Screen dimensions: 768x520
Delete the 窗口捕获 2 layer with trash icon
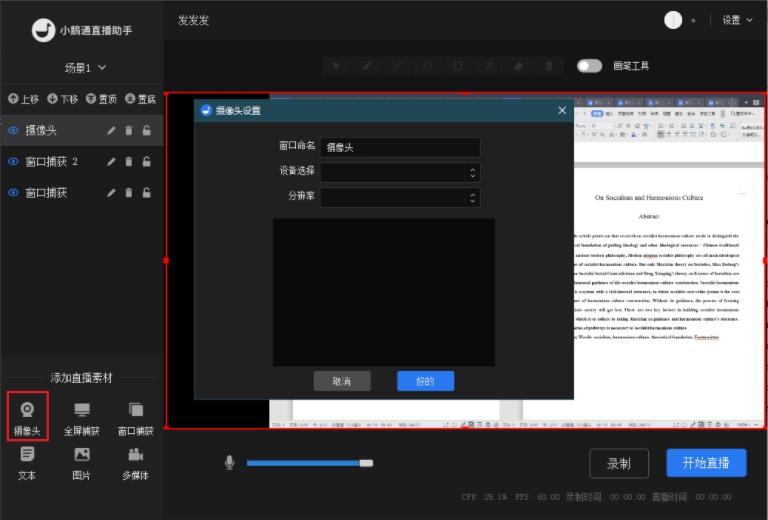click(129, 162)
